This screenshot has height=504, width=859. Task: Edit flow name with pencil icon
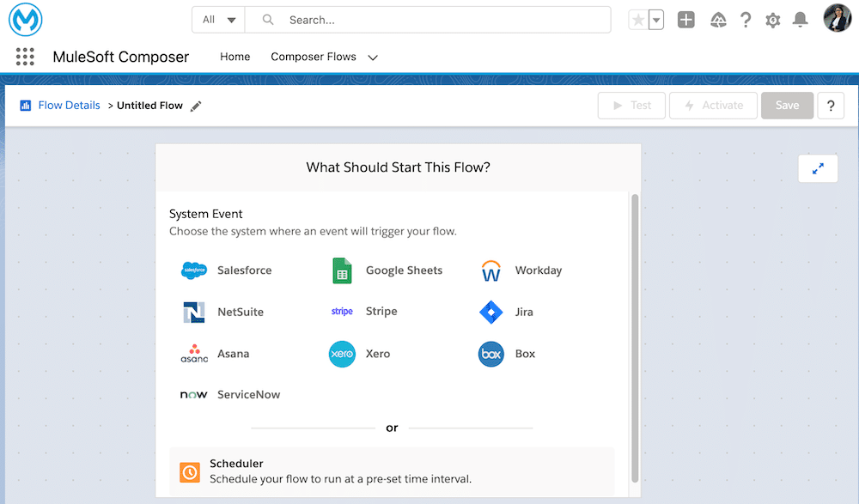pyautogui.click(x=196, y=106)
